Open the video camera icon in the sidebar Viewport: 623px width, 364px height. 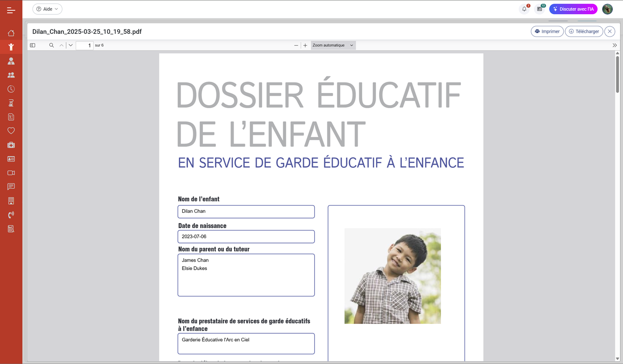pos(11,173)
